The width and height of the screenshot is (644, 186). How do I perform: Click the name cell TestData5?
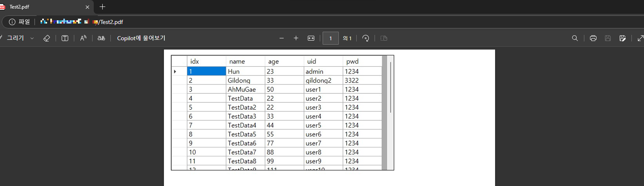[246, 134]
